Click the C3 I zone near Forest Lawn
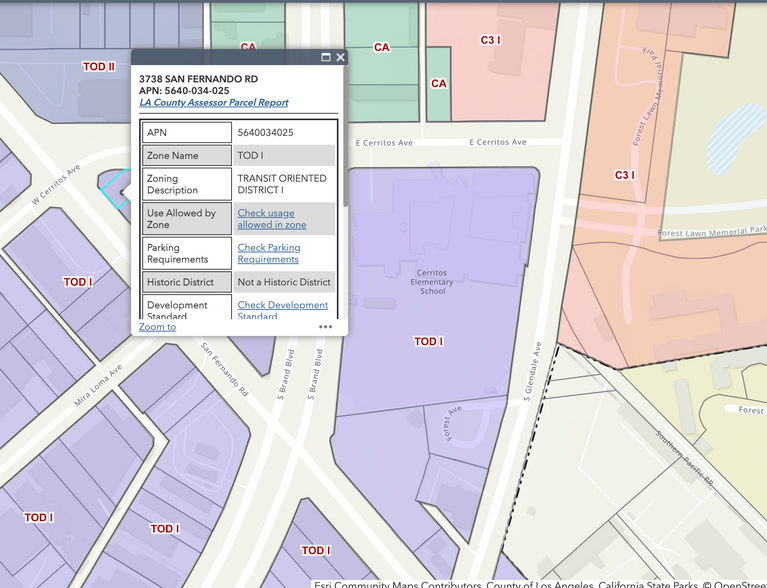This screenshot has width=767, height=588. [x=625, y=176]
